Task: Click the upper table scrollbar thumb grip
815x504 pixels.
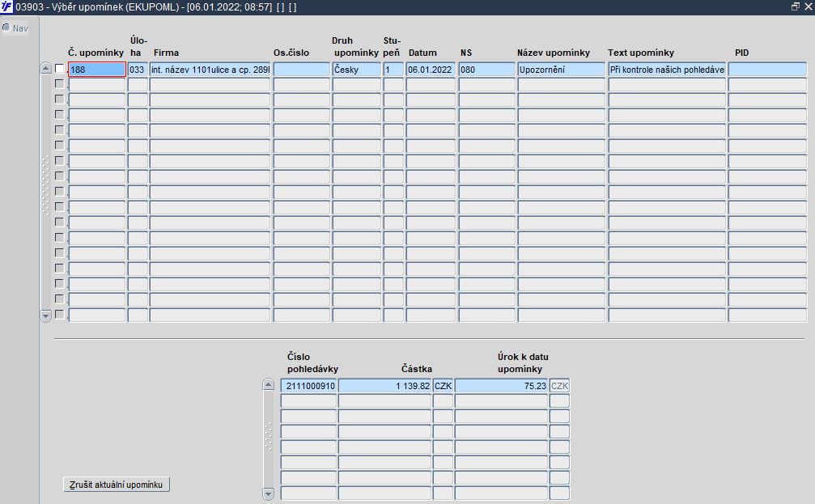Action: pyautogui.click(x=46, y=185)
